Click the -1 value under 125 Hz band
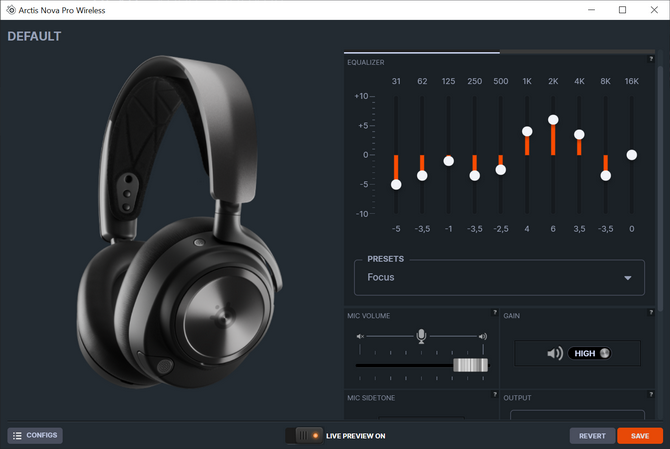The height and width of the screenshot is (449, 670). [448, 229]
